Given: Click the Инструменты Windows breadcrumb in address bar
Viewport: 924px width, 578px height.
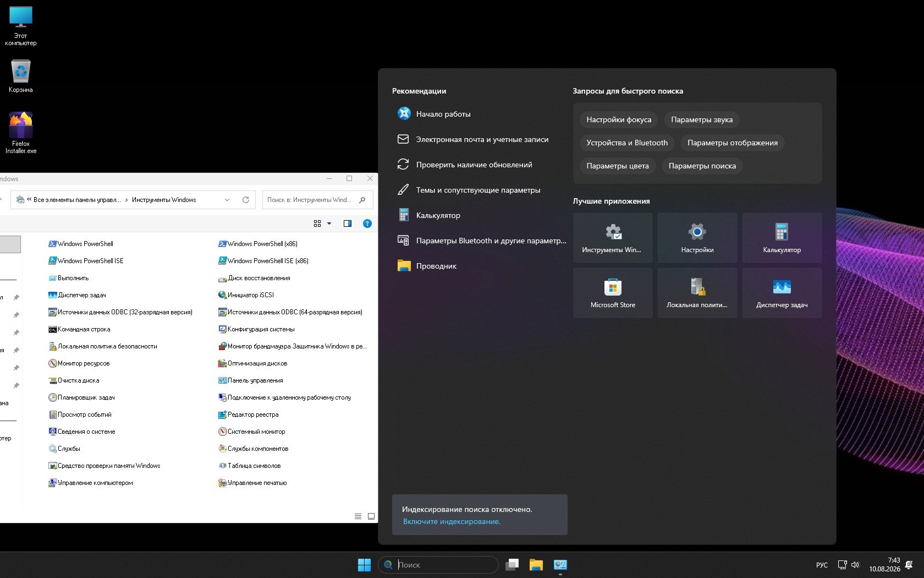Looking at the screenshot, I should (164, 200).
